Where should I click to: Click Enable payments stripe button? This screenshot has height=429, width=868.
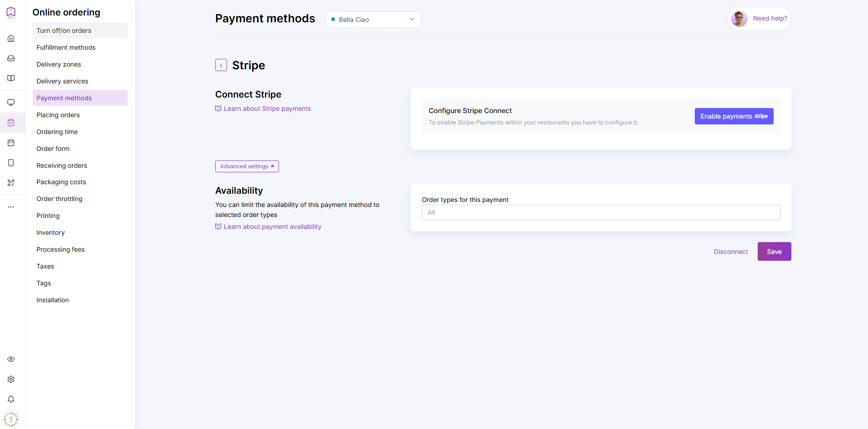tap(734, 116)
